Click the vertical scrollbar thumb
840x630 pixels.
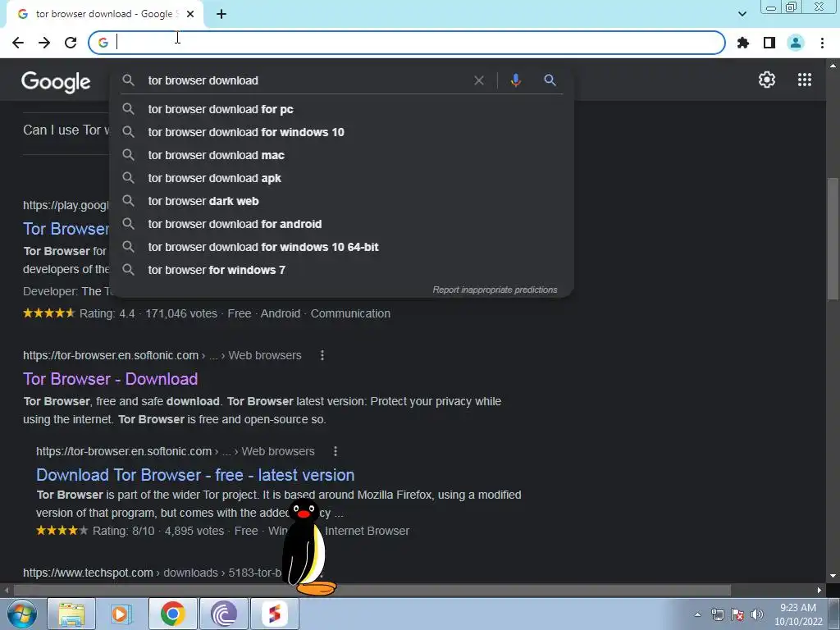(x=833, y=239)
